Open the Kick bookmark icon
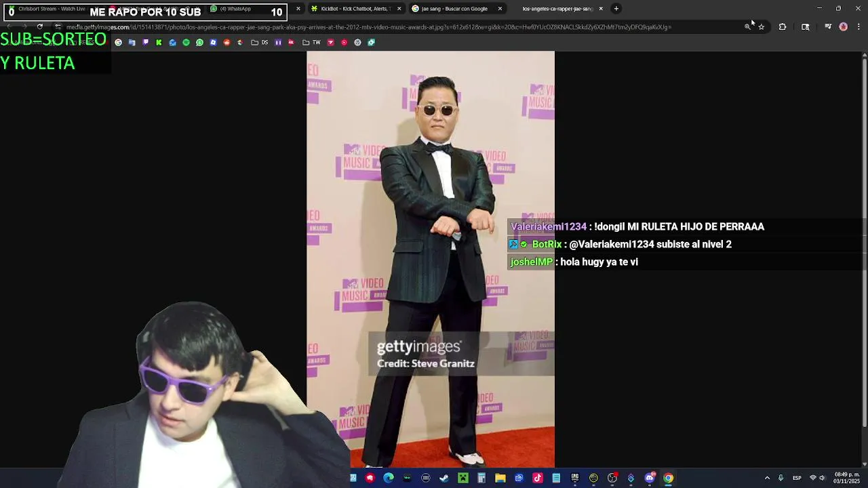 coord(159,42)
